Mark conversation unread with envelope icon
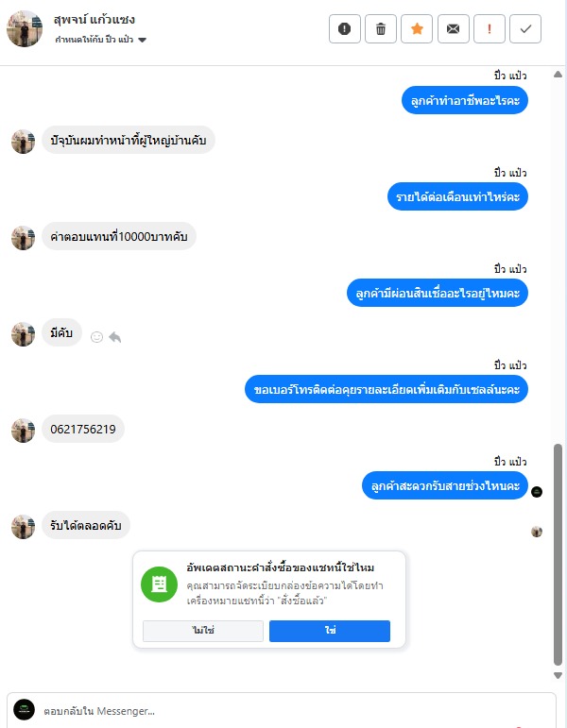Image resolution: width=567 pixels, height=728 pixels. click(x=454, y=28)
